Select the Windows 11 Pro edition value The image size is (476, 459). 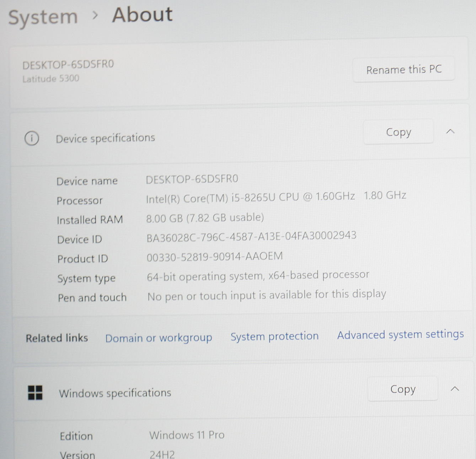187,435
